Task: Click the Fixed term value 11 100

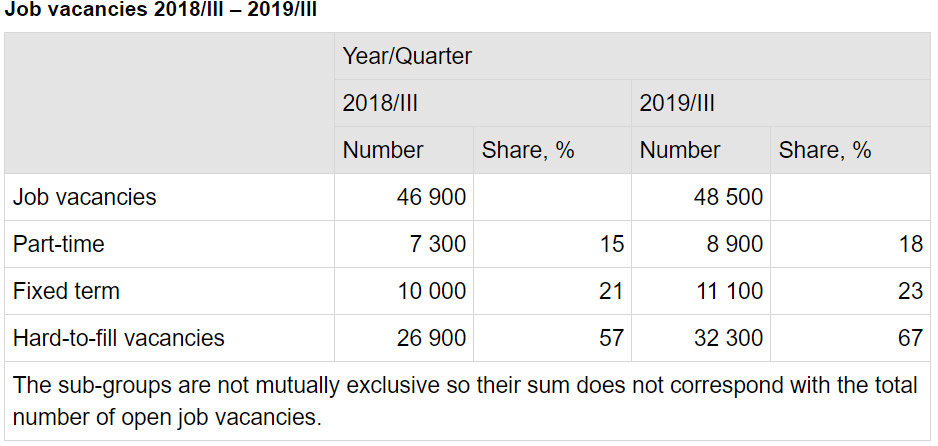Action: coord(728,291)
